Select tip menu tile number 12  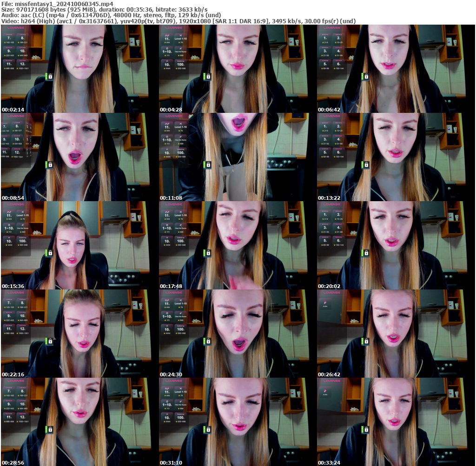[x=23, y=64]
